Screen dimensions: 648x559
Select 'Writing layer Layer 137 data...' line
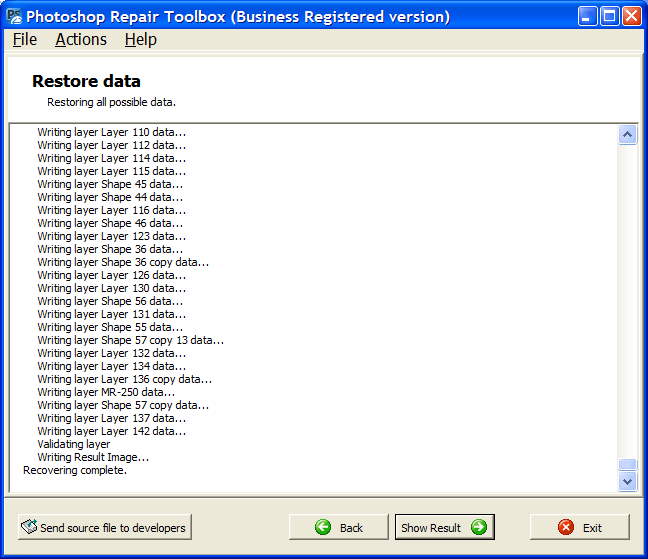[112, 419]
